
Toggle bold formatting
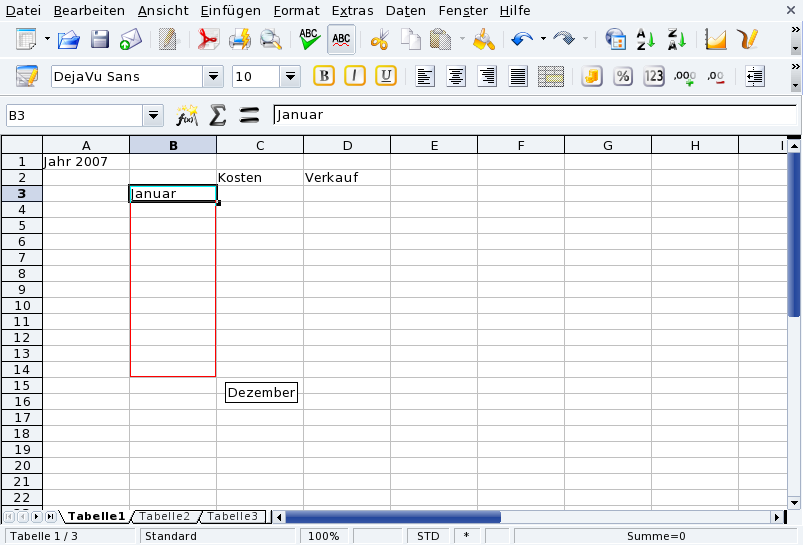tap(324, 76)
